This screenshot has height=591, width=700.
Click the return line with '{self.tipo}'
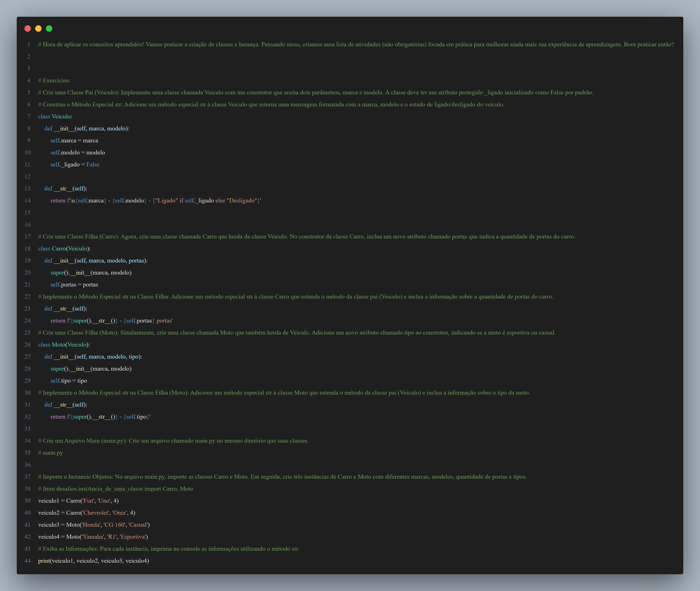[101, 417]
